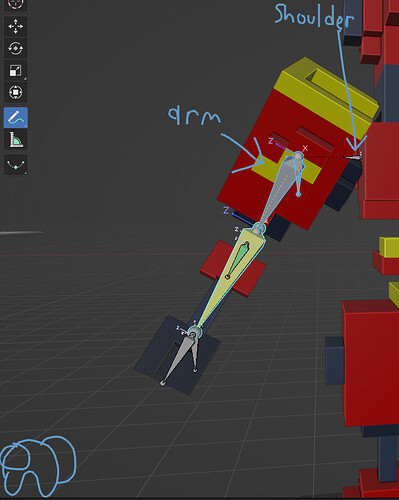The image size is (399, 500).
Task: Select the 3D Cursor tool at toolbar top
Action: (16, 4)
